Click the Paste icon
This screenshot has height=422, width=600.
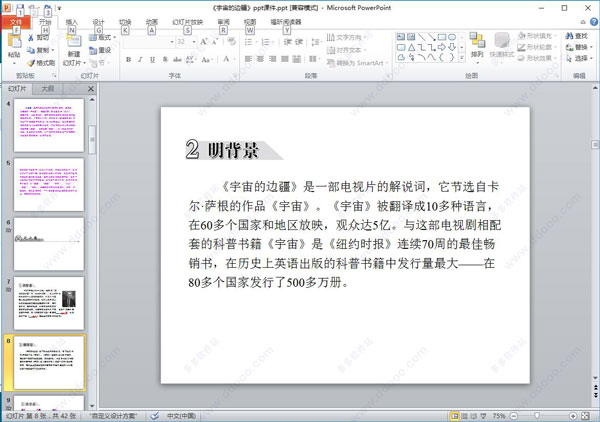tap(14, 43)
